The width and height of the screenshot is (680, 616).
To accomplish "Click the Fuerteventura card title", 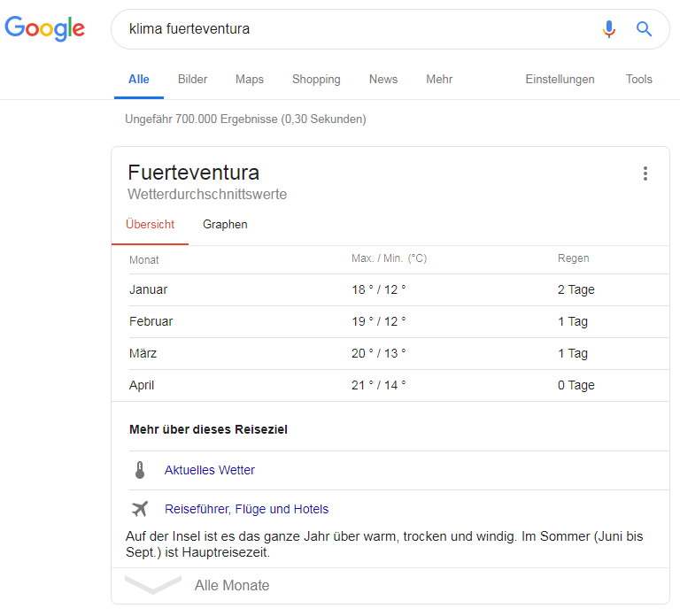I will 193,173.
